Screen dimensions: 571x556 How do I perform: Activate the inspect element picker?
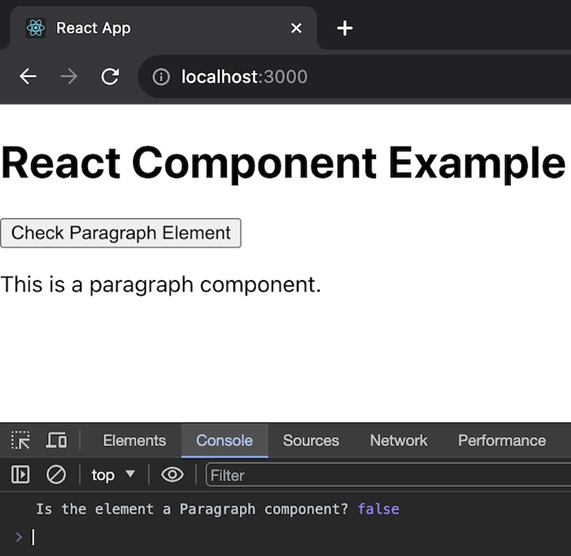pos(21,440)
